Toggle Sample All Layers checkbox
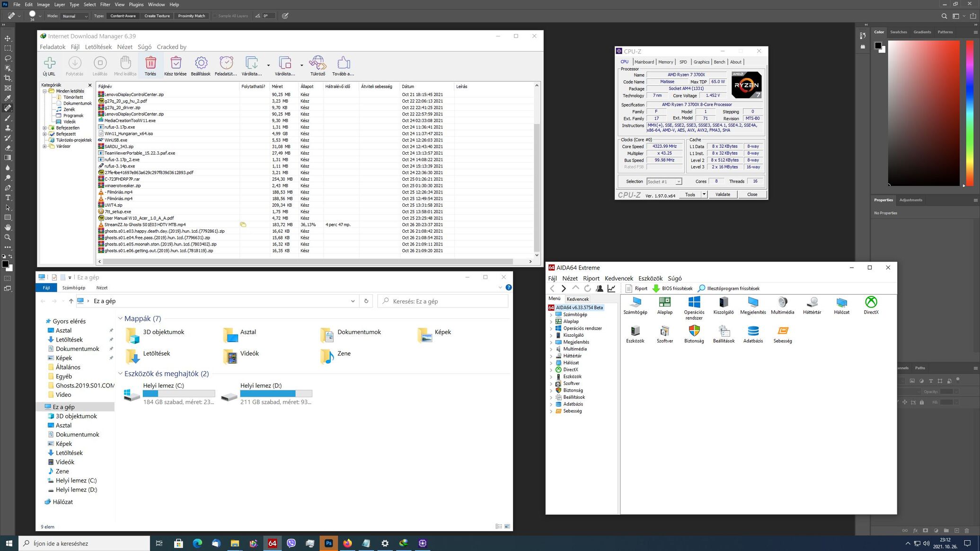980x551 pixels. 215,16
